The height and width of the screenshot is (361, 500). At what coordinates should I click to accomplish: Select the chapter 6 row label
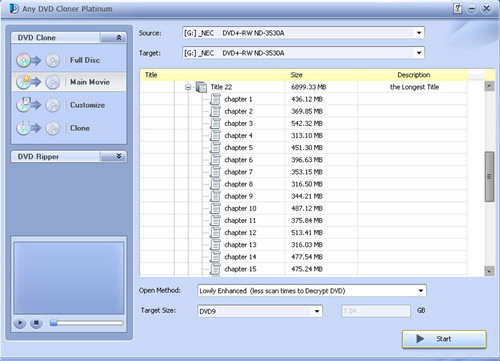[239, 160]
